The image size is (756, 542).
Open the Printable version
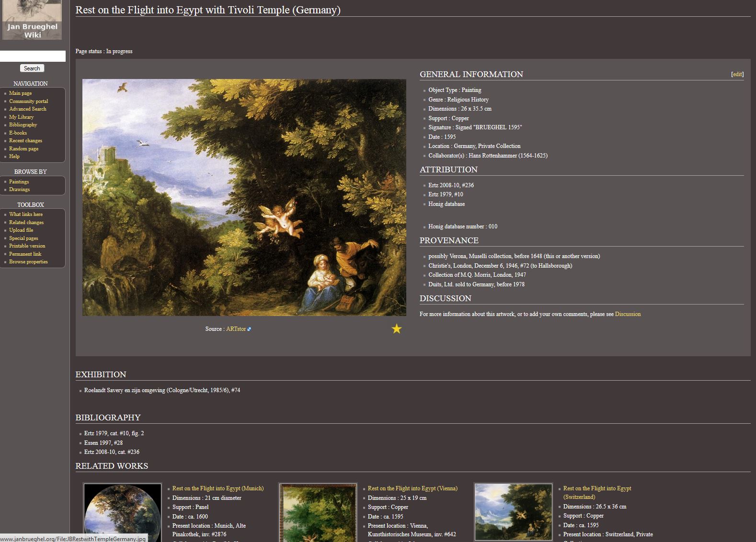(27, 246)
